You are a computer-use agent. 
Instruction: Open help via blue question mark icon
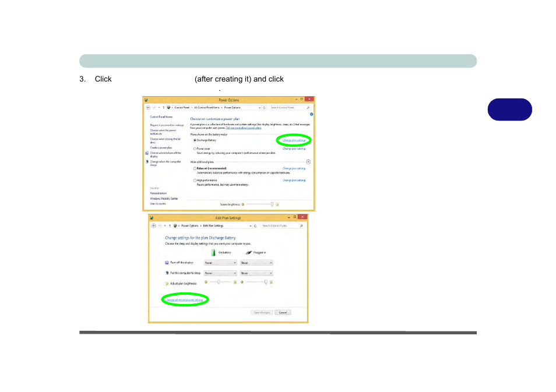[311, 114]
